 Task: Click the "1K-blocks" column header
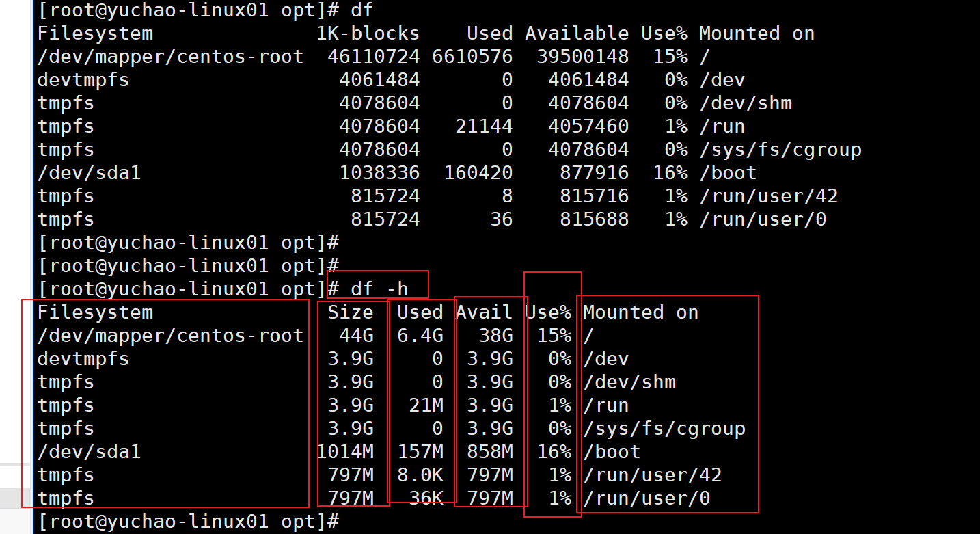(368, 34)
